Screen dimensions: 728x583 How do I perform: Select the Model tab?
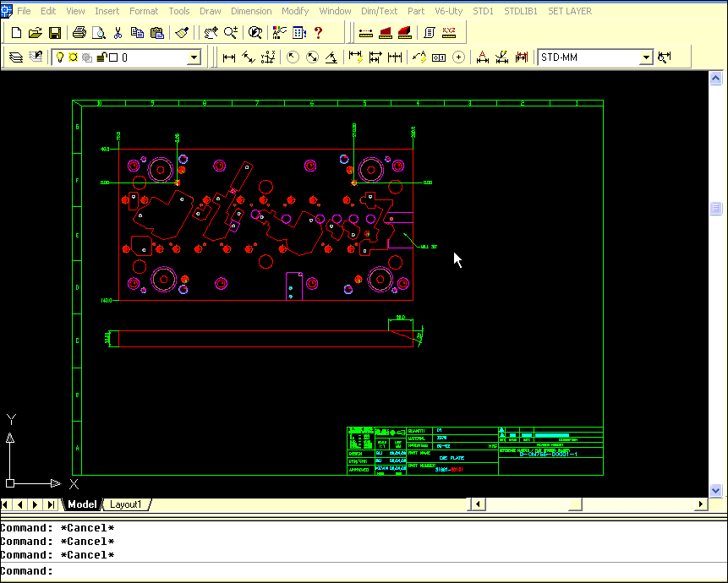82,504
